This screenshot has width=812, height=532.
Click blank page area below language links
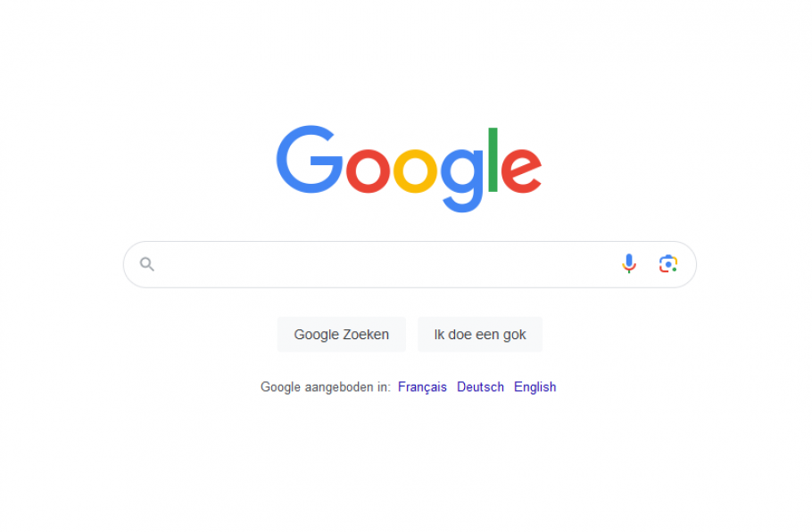[x=406, y=466]
